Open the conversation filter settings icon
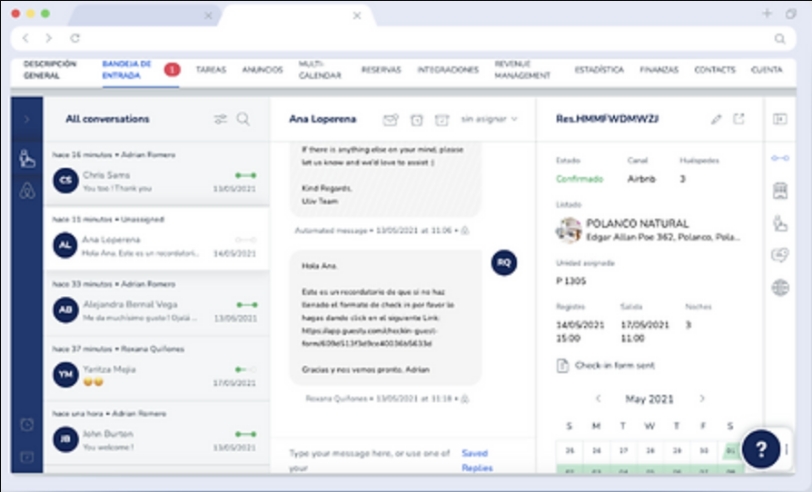Image resolution: width=812 pixels, height=492 pixels. coord(220,119)
